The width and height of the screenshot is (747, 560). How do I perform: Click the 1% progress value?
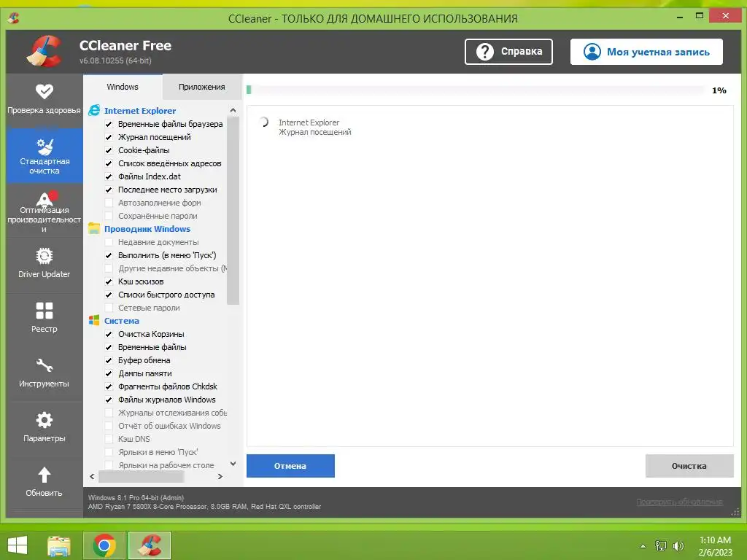(x=719, y=90)
